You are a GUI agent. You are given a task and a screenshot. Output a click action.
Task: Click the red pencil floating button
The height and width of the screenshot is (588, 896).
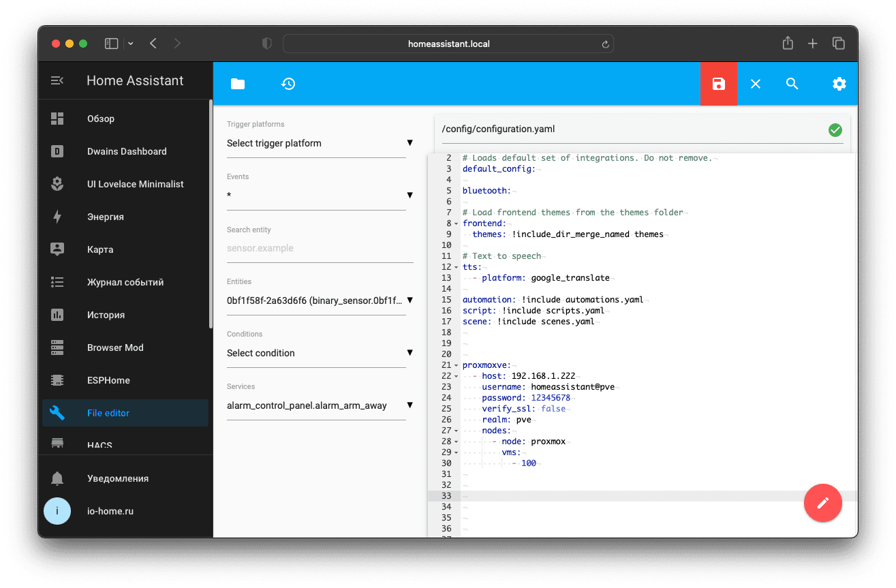coord(822,503)
